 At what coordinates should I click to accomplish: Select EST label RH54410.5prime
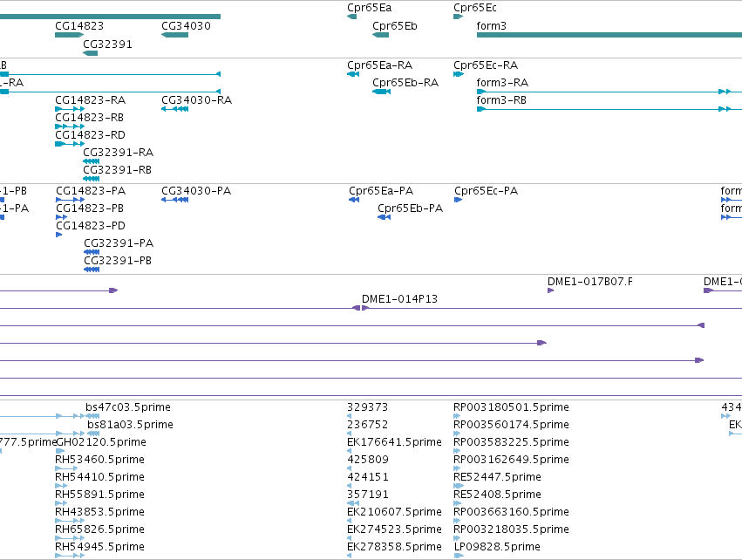click(100, 478)
